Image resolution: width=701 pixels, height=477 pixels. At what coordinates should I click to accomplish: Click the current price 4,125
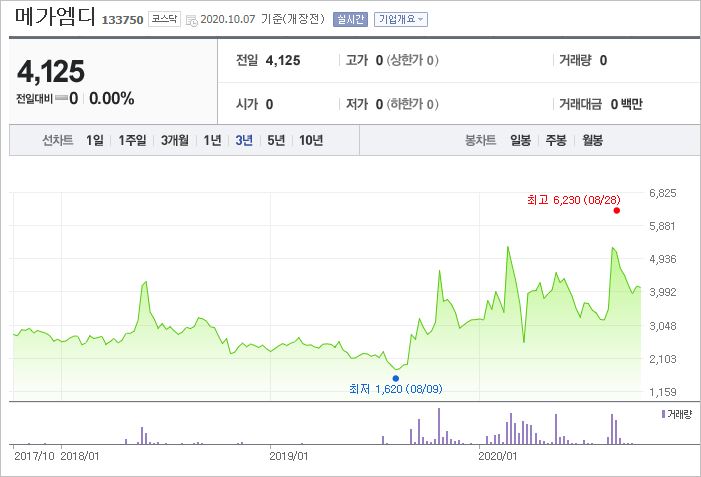point(51,72)
